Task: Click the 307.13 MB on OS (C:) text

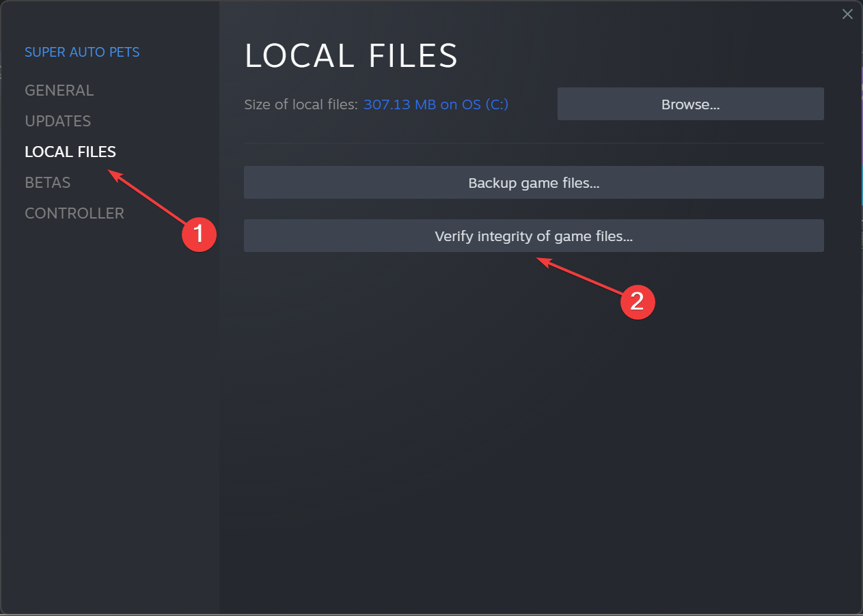Action: tap(436, 104)
